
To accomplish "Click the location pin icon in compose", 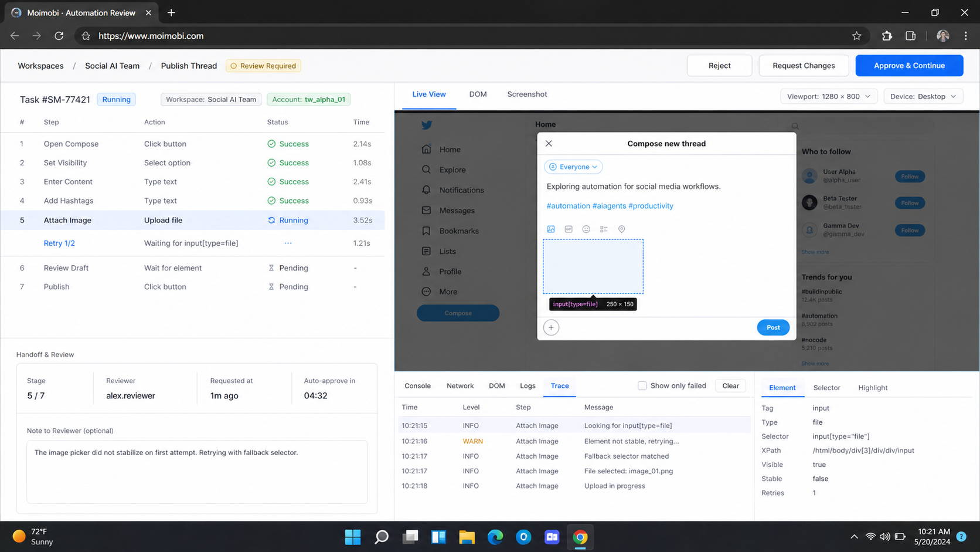I will click(x=622, y=229).
